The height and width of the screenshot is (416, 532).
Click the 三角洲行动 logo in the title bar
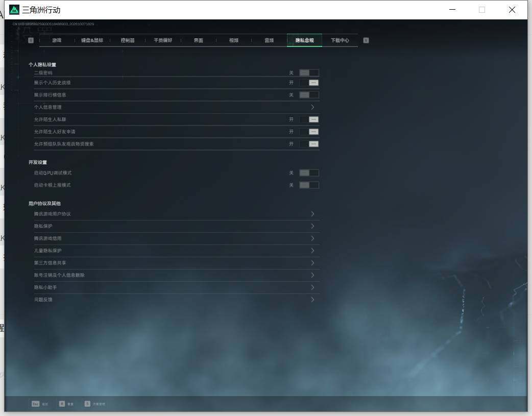[14, 10]
